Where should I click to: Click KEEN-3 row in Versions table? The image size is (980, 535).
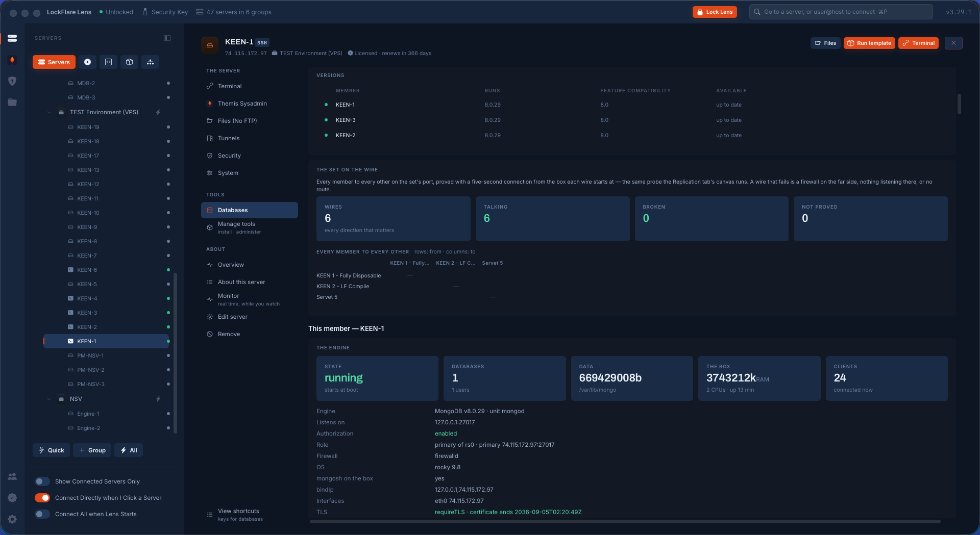tap(632, 120)
